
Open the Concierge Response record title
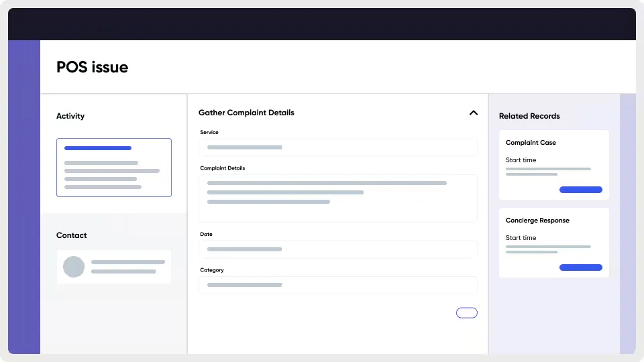click(x=537, y=221)
